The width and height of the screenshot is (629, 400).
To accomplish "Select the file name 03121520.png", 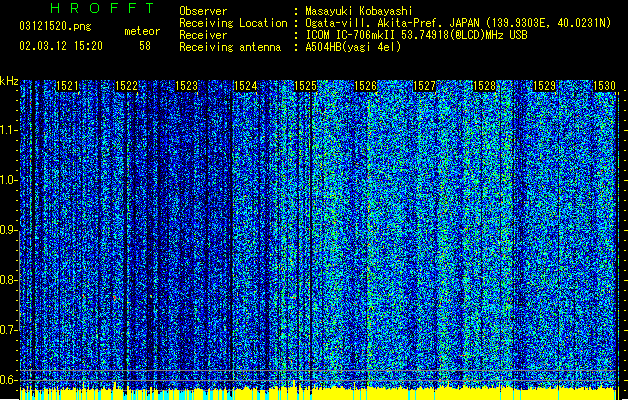I will [x=55, y=26].
